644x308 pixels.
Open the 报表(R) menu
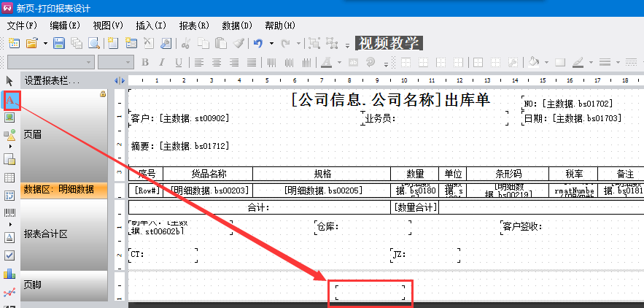point(194,25)
